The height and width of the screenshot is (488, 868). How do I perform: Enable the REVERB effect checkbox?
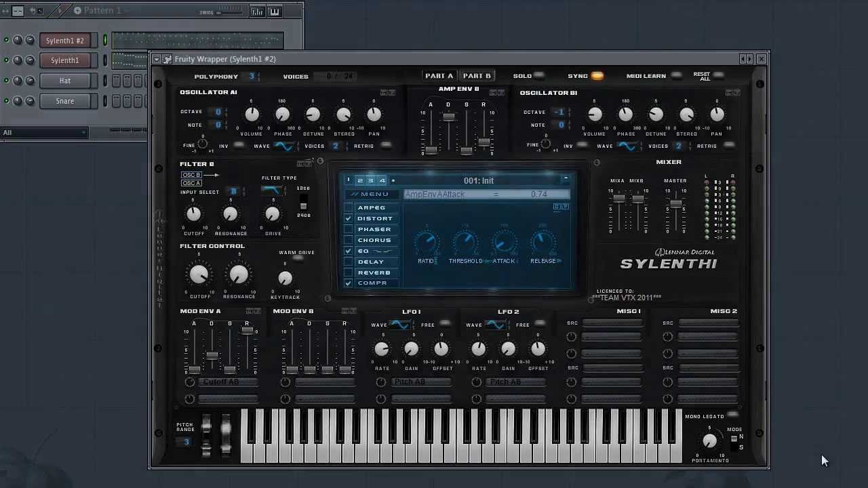tap(349, 272)
